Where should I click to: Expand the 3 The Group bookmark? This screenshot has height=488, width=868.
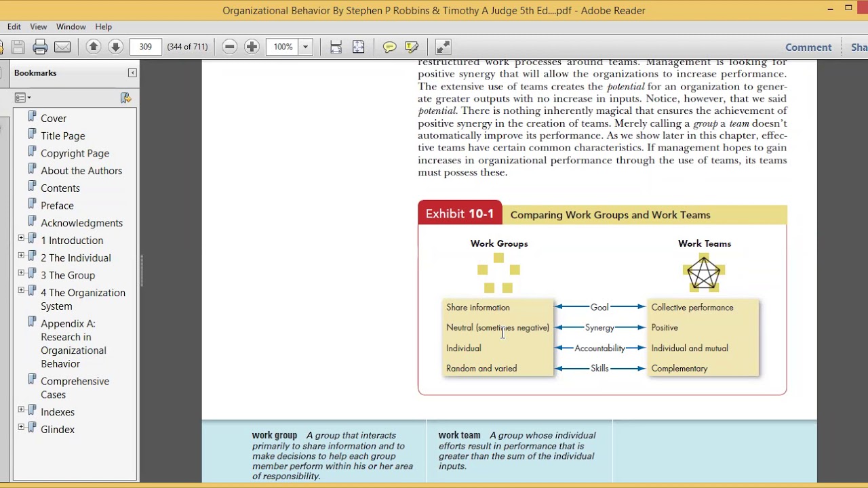click(21, 272)
